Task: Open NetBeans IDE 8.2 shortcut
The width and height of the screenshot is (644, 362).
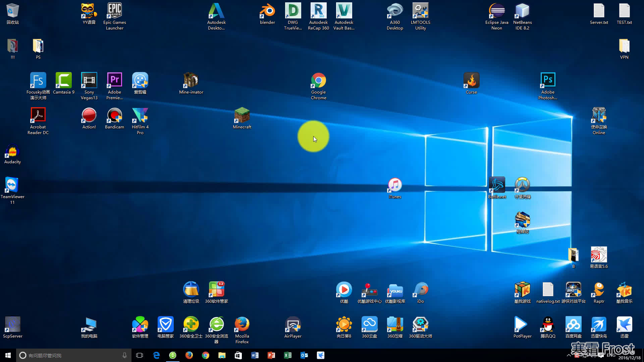Action: (x=522, y=16)
